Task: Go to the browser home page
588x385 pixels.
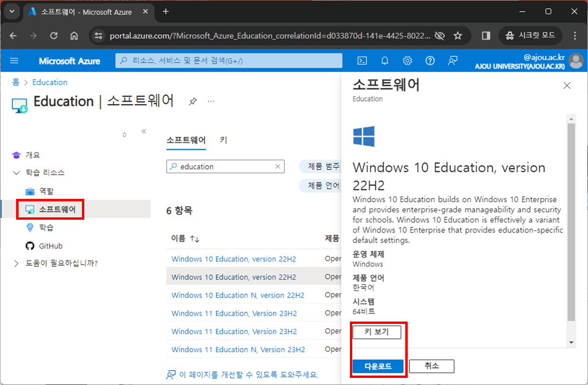Action: click(74, 36)
